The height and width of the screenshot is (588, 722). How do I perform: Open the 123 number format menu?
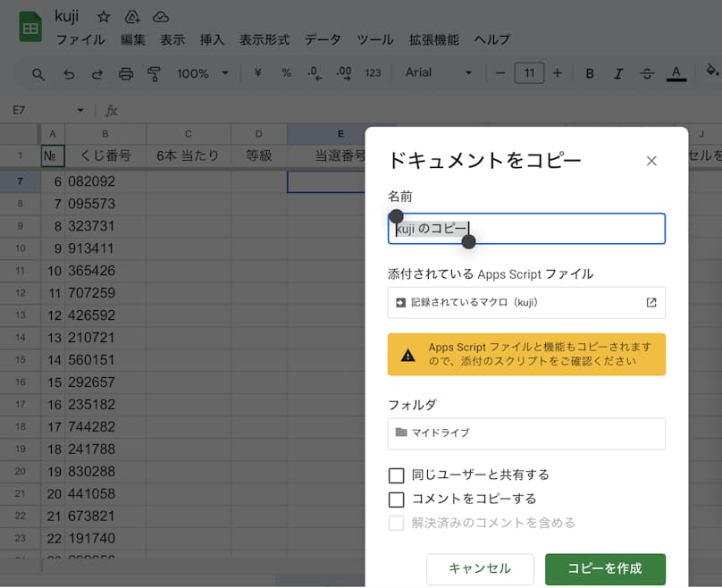(373, 73)
